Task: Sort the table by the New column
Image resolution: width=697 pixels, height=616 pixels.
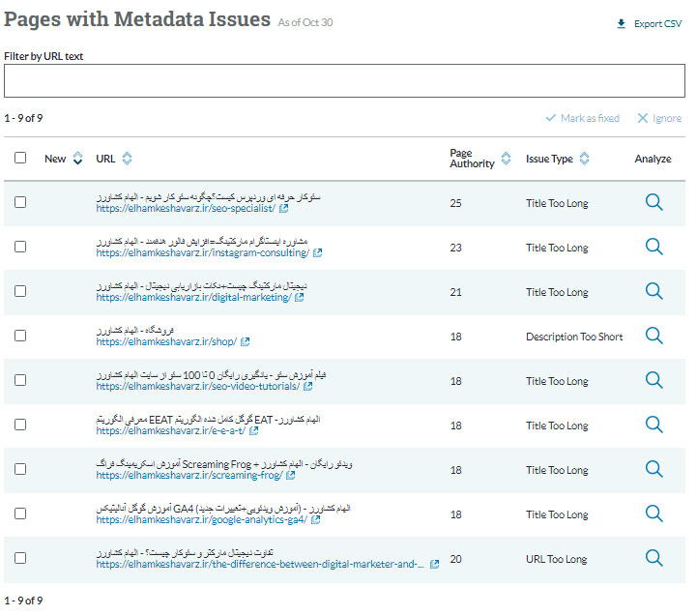Action: (78, 159)
